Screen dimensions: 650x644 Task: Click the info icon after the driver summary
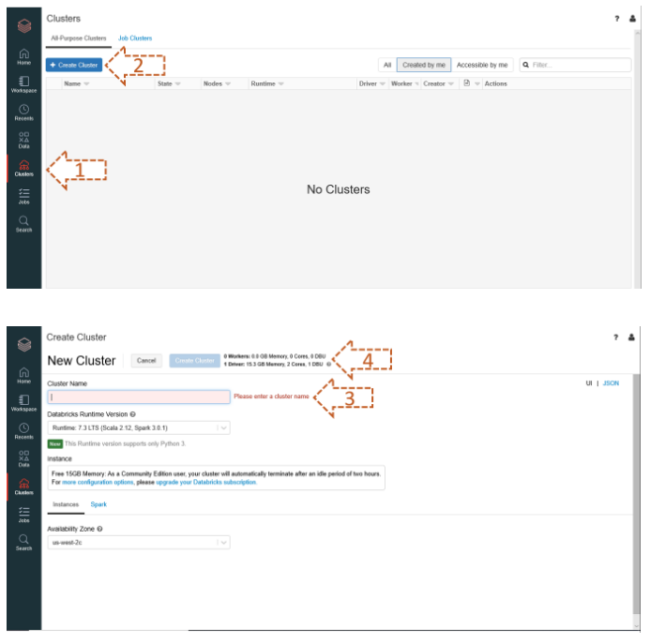coord(328,365)
